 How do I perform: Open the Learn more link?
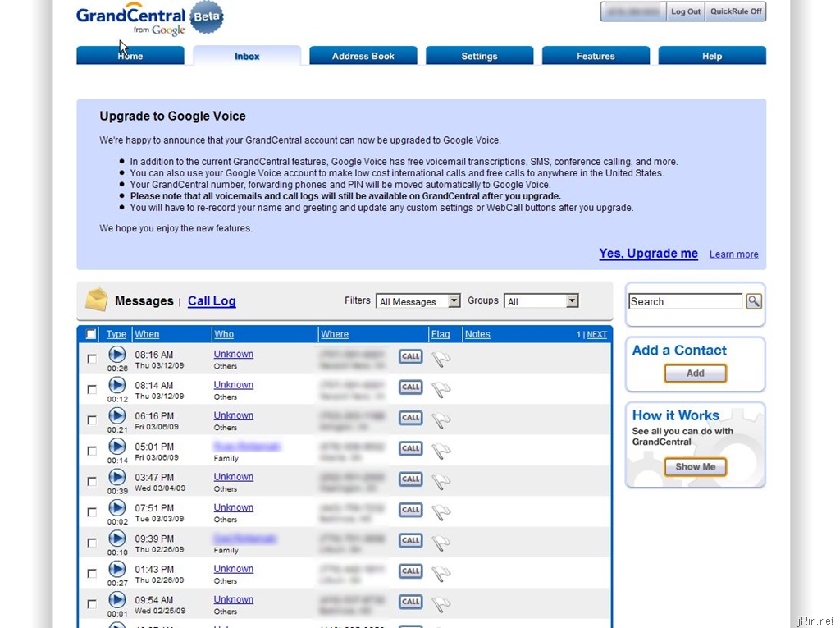(734, 254)
